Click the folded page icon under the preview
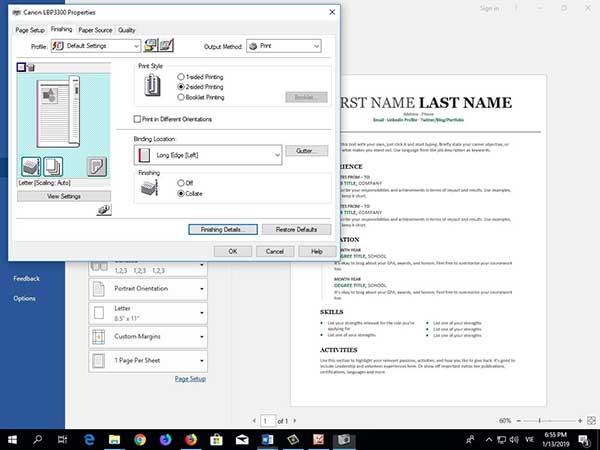Image resolution: width=600 pixels, height=450 pixels. [96, 166]
